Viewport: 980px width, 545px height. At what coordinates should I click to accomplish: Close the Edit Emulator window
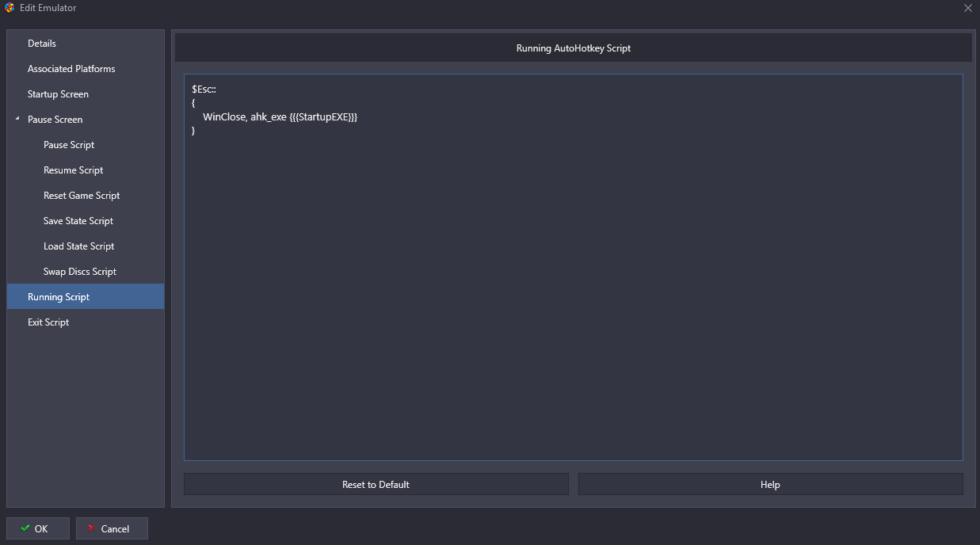pos(967,8)
